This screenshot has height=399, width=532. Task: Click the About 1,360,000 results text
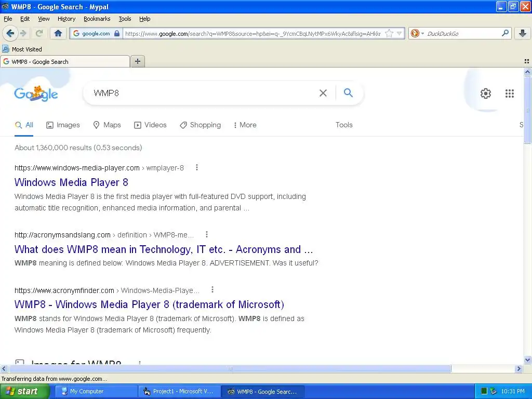click(x=78, y=148)
